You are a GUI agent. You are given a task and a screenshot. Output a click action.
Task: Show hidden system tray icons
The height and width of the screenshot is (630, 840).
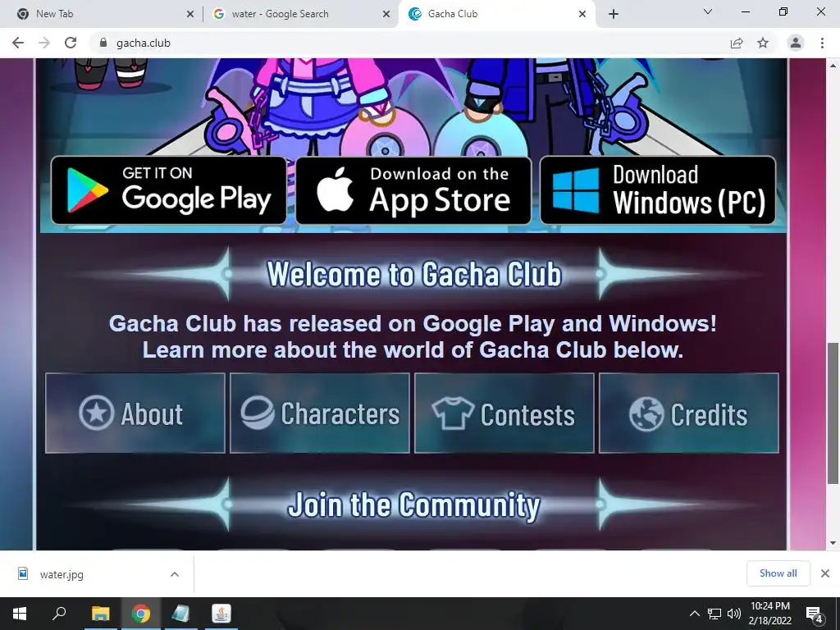click(694, 614)
